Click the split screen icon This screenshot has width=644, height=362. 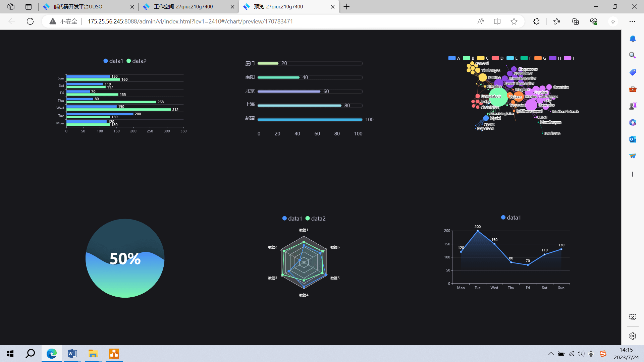497,21
